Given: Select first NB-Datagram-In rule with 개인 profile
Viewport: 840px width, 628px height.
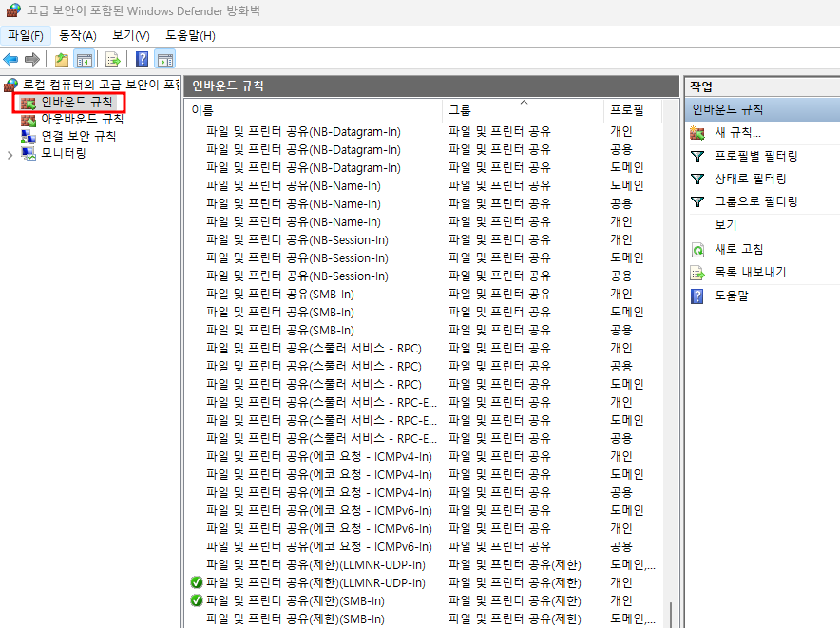Looking at the screenshot, I should click(425, 131).
